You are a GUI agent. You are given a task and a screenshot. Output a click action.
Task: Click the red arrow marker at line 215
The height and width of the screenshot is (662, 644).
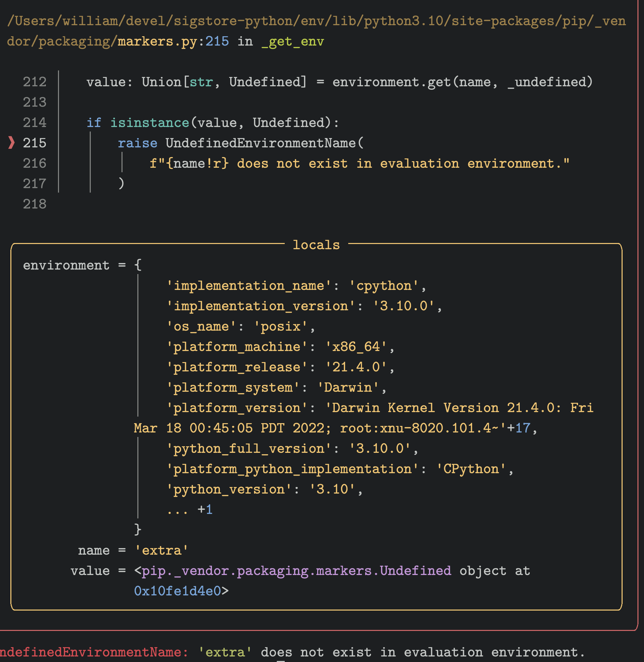click(x=11, y=143)
